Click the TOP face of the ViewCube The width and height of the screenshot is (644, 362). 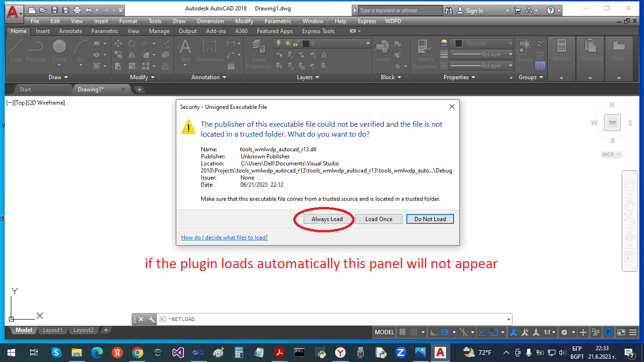pyautogui.click(x=612, y=123)
